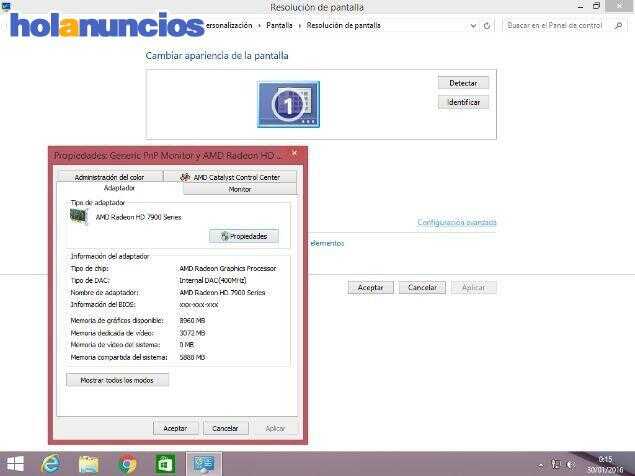Image resolution: width=635 pixels, height=476 pixels.
Task: Click the Identificar button
Action: pos(463,102)
